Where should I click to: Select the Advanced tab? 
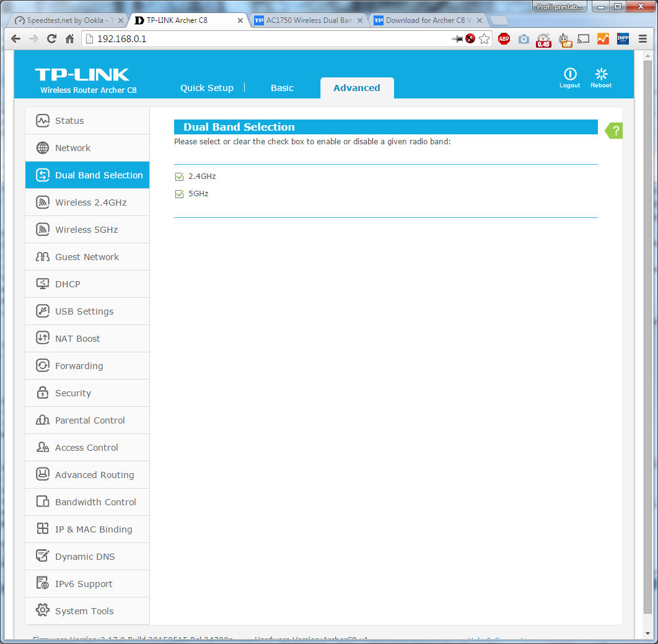357,88
